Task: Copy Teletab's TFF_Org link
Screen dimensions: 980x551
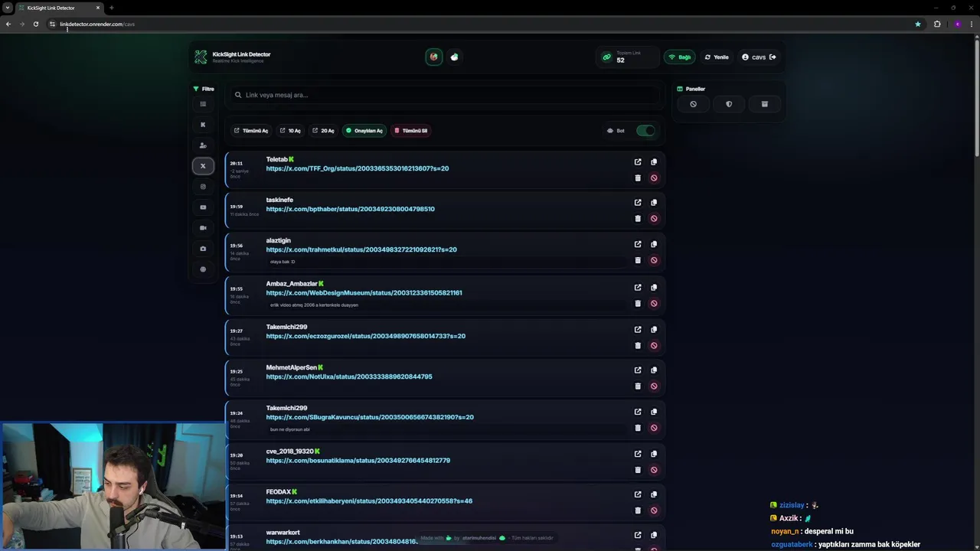Action: 654,162
